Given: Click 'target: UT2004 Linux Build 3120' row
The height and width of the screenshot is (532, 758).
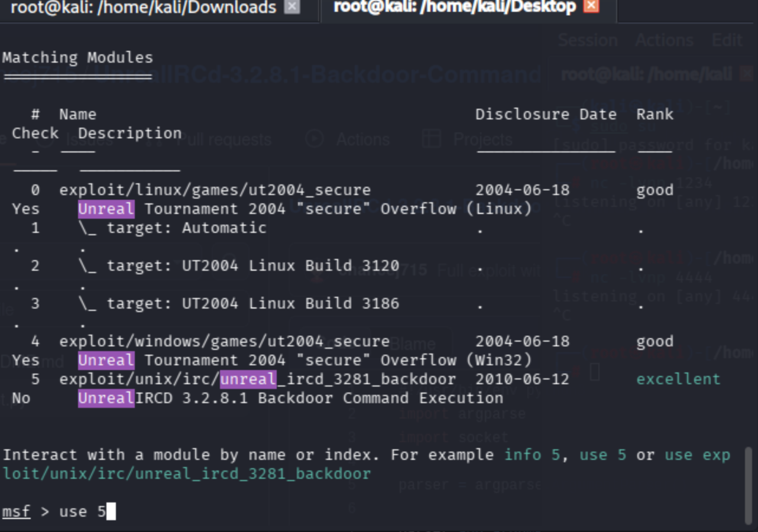Looking at the screenshot, I should tap(252, 266).
